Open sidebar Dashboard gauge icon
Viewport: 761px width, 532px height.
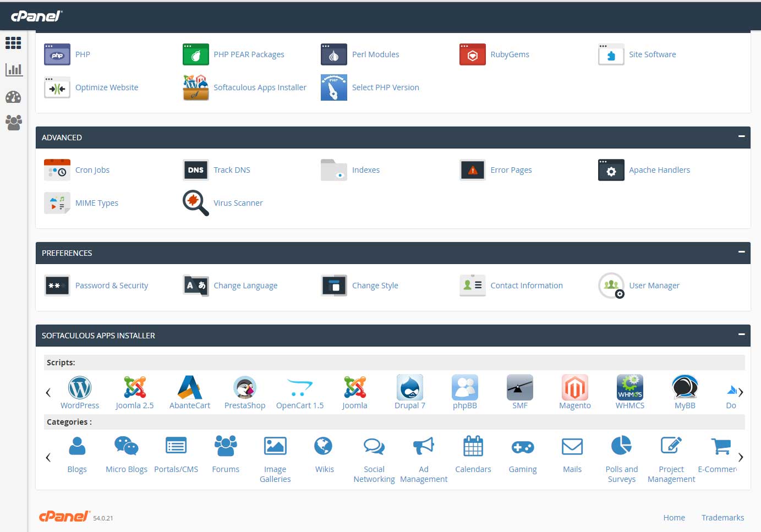tap(13, 97)
